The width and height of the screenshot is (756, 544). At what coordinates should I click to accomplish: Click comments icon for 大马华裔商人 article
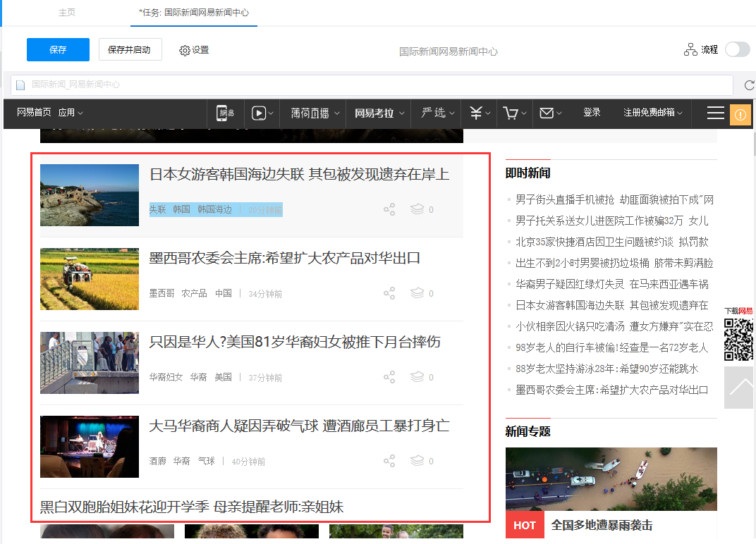click(417, 461)
